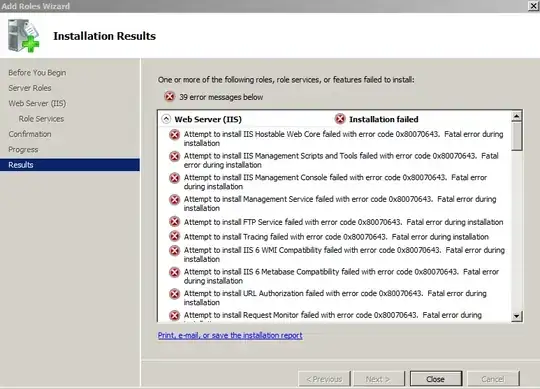Click the Management Service failed error message

[x=340, y=203]
